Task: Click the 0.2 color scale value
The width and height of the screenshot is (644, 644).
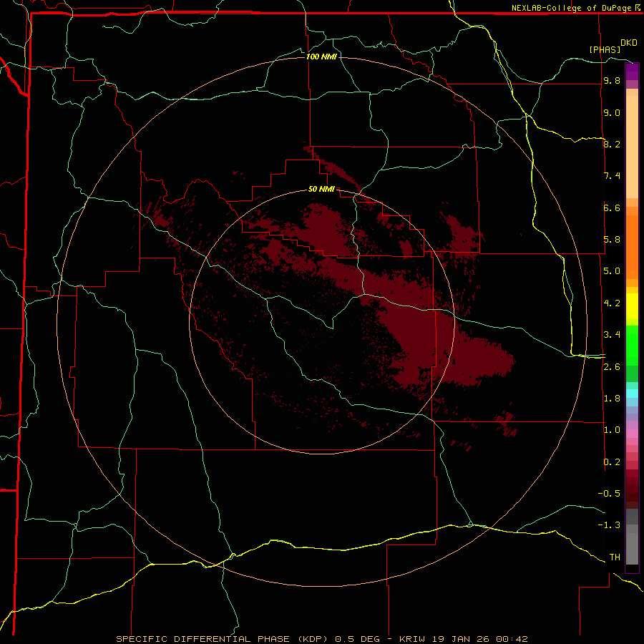Action: pyautogui.click(x=612, y=462)
